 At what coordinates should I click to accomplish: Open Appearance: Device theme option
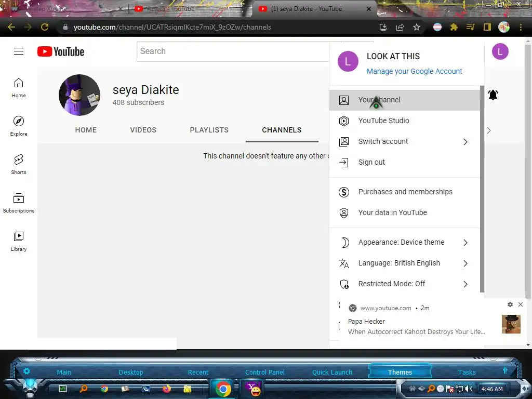[404, 242]
